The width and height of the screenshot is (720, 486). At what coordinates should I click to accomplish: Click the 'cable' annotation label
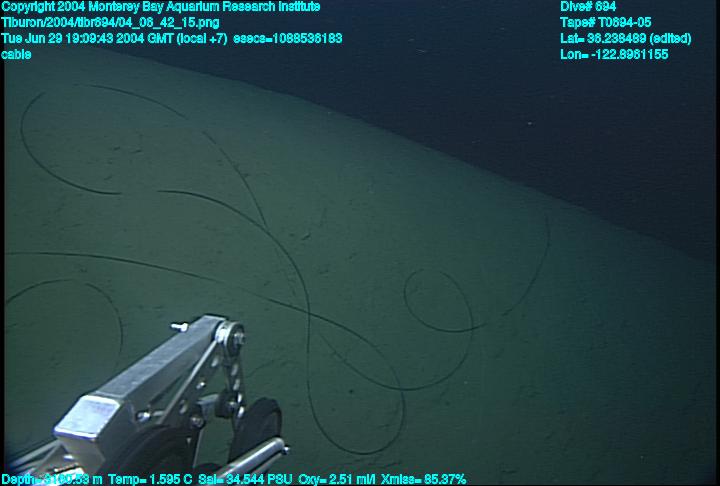click(17, 54)
